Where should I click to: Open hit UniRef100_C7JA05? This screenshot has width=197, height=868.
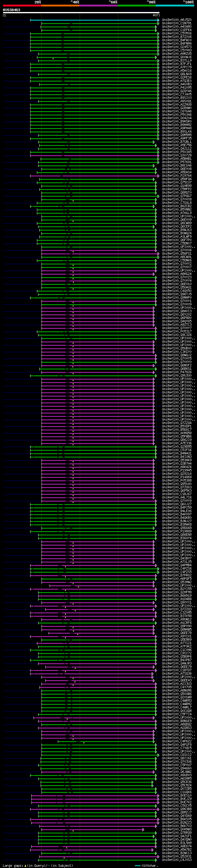(177, 94)
